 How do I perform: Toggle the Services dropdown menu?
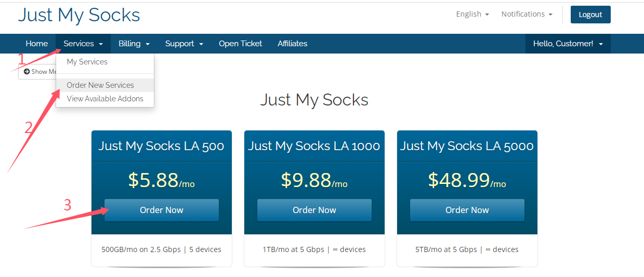pyautogui.click(x=83, y=44)
